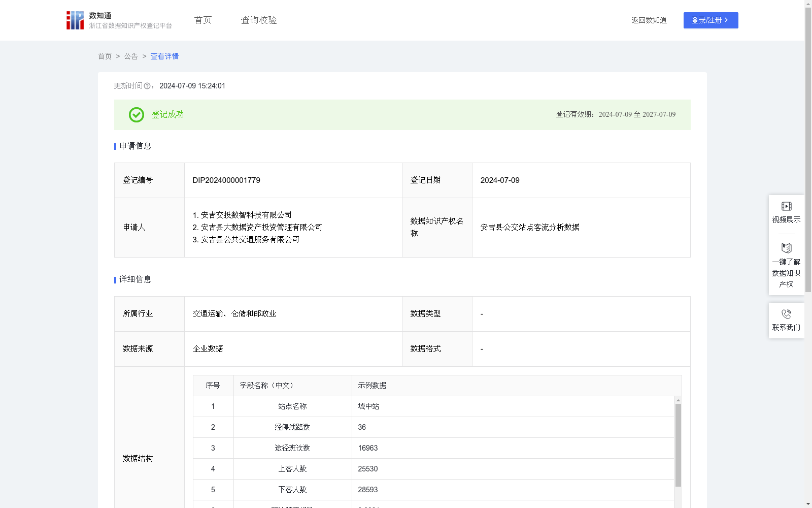Select registration number DIP2024000001779
Image resolution: width=812 pixels, height=508 pixels.
tap(226, 180)
